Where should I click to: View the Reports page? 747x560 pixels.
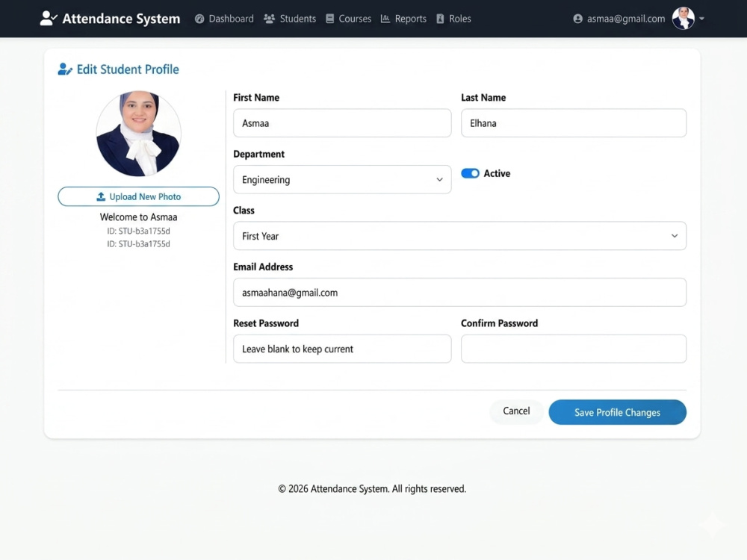click(x=403, y=19)
